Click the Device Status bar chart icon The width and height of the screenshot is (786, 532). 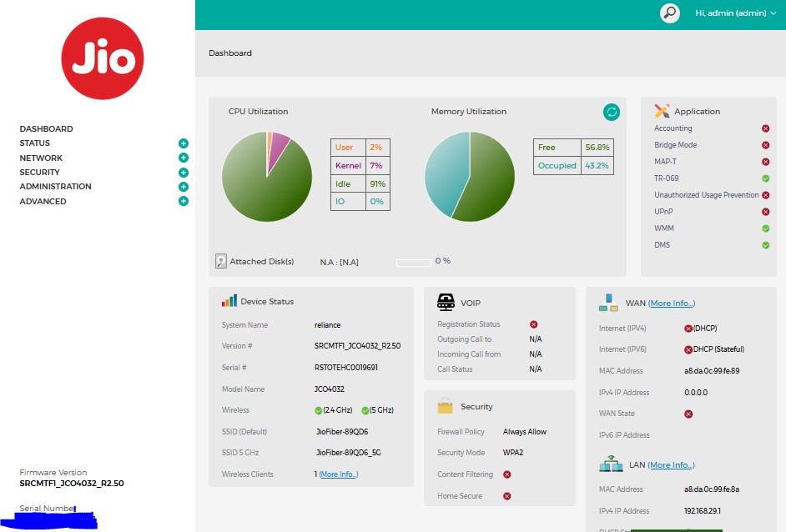[229, 300]
